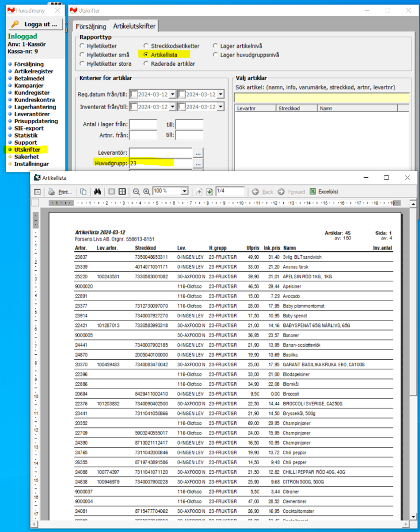Open Artikelregister from the main menu
This screenshot has height=532, width=420.
[33, 72]
